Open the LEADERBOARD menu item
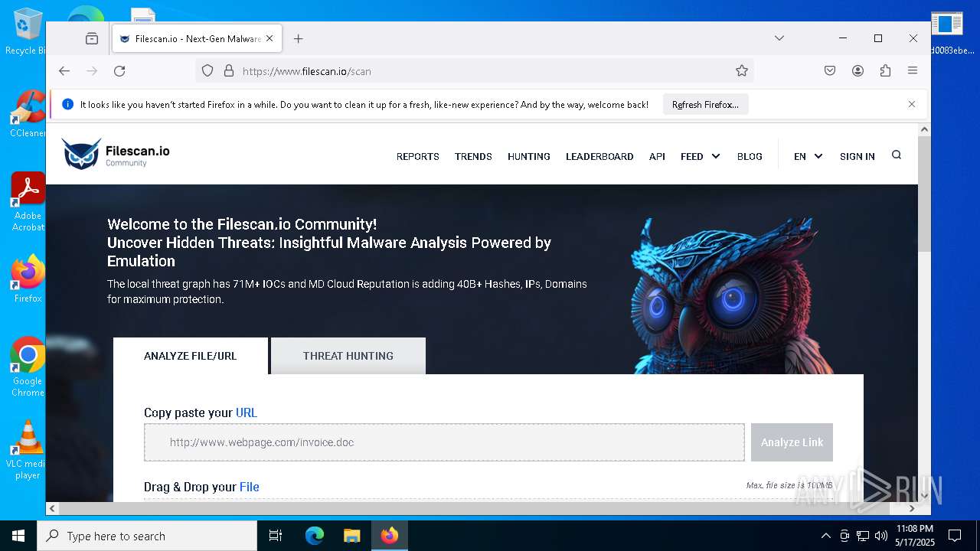This screenshot has height=551, width=980. pyautogui.click(x=599, y=156)
